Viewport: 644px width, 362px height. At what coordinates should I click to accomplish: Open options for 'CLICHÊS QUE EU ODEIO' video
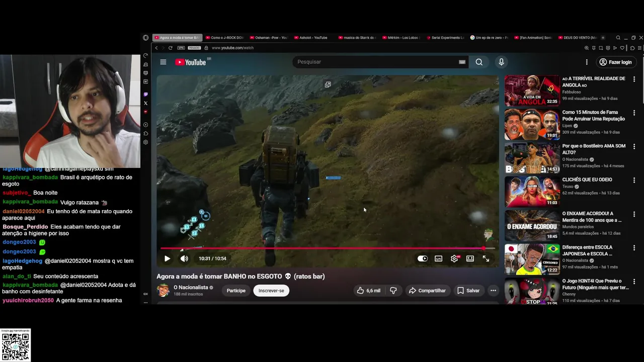point(634,180)
